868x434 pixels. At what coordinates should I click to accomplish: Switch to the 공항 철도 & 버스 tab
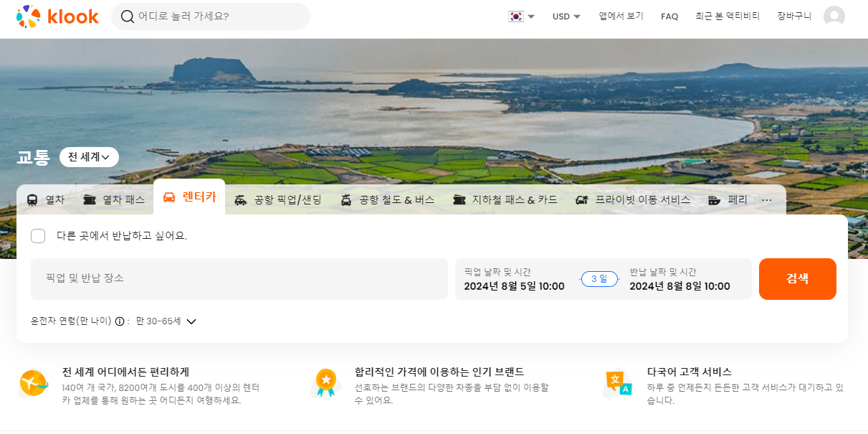pyautogui.click(x=388, y=200)
